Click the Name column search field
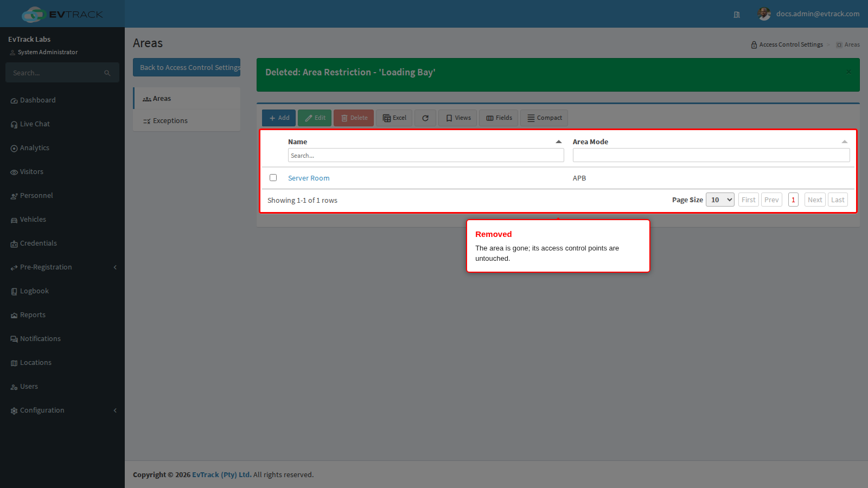Image resolution: width=868 pixels, height=488 pixels. click(426, 156)
